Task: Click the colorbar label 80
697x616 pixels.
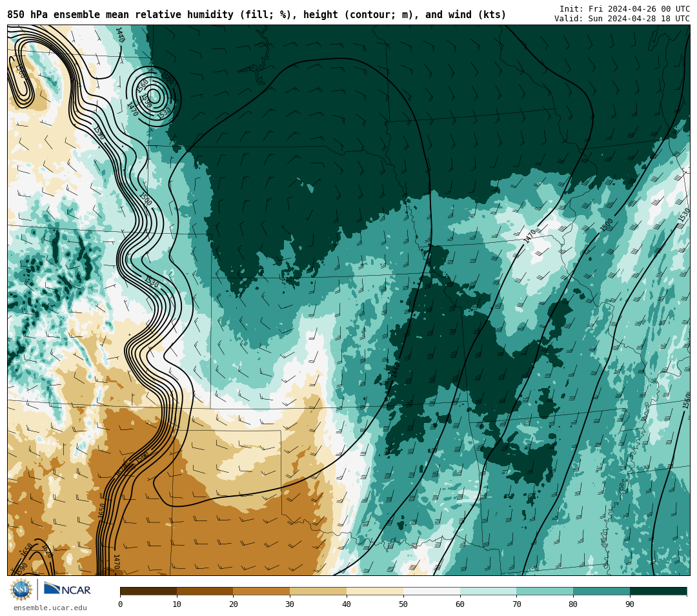Action: pyautogui.click(x=573, y=604)
